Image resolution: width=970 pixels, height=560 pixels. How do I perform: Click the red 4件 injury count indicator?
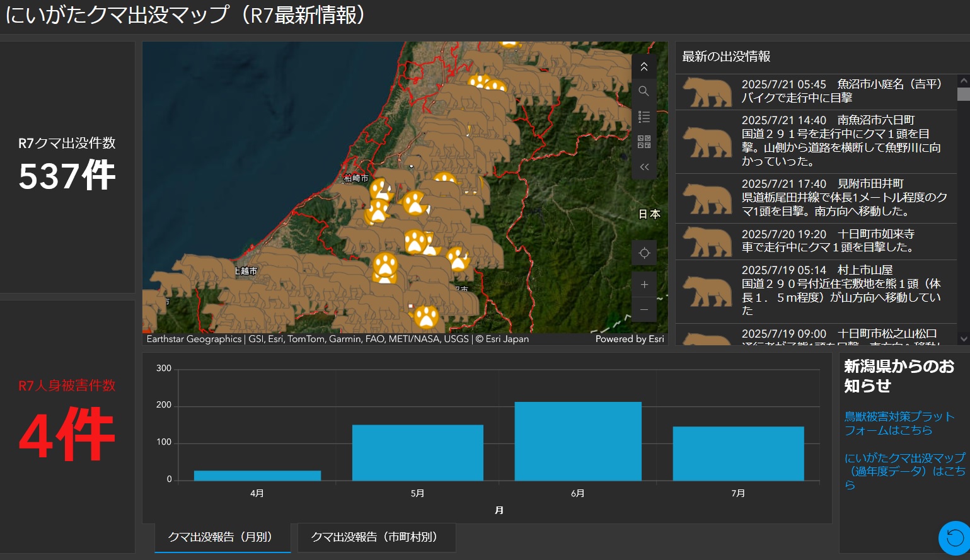(x=67, y=434)
